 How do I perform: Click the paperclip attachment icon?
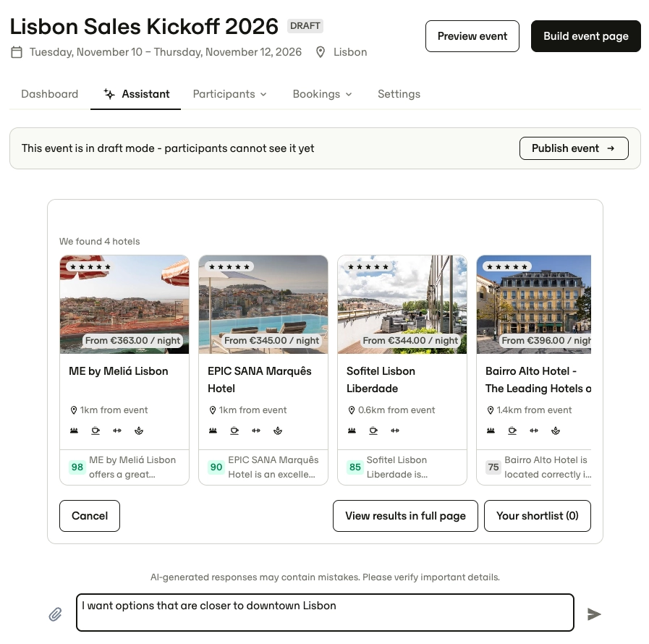pyautogui.click(x=55, y=614)
